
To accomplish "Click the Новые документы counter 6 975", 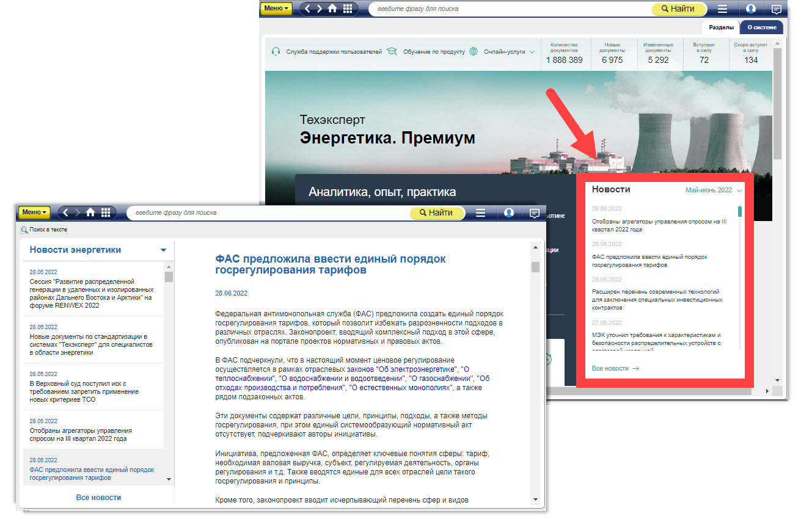I will tap(612, 53).
